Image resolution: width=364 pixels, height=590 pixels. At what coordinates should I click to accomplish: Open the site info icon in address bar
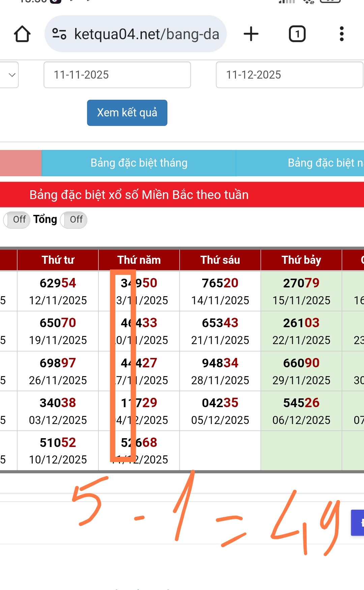pyautogui.click(x=59, y=34)
